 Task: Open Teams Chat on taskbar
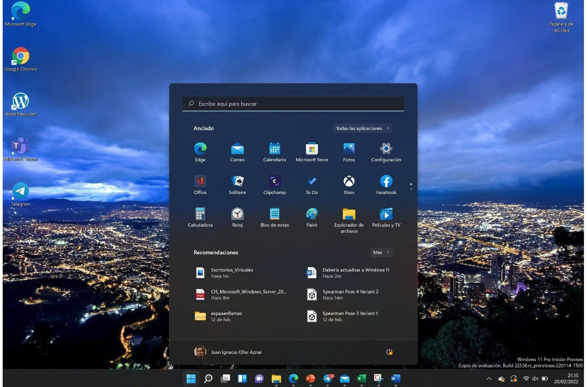coord(259,378)
